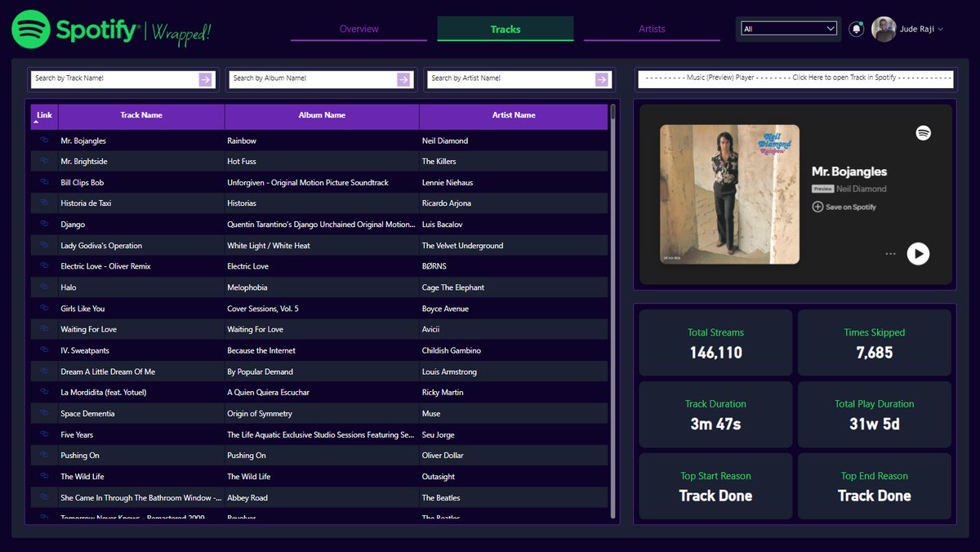Sort by Album Name column header

click(322, 116)
